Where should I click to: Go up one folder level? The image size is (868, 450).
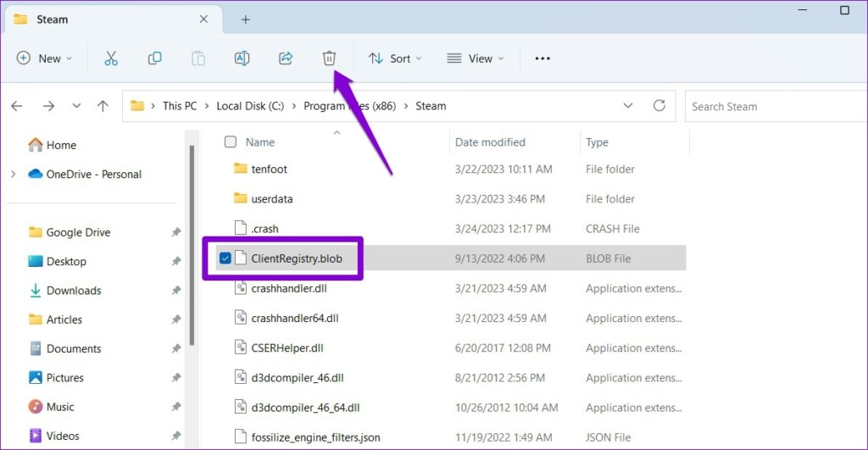pyautogui.click(x=103, y=106)
